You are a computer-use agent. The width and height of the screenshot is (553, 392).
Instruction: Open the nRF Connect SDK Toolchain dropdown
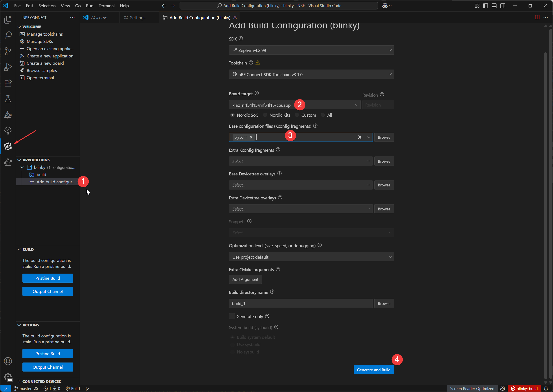[x=311, y=74]
